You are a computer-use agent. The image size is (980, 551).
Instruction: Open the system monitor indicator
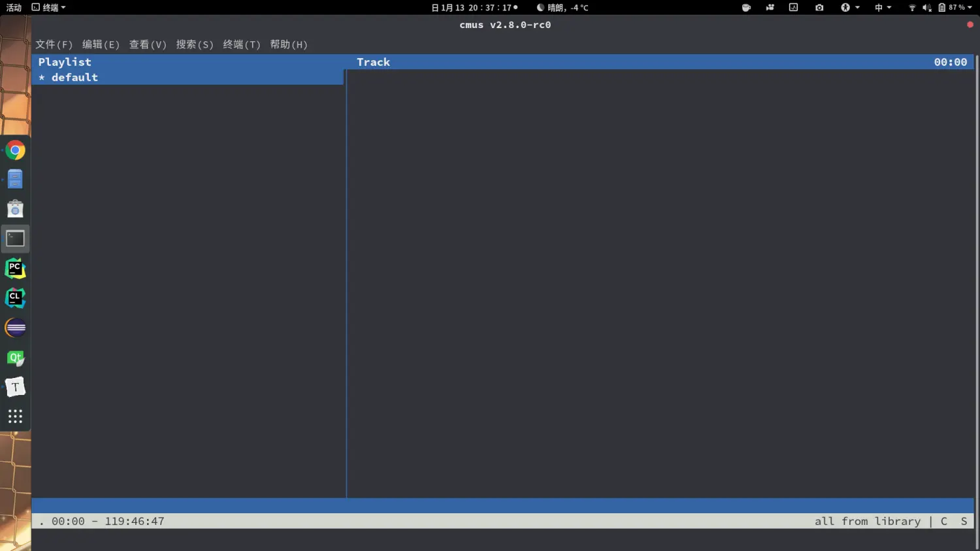click(794, 8)
